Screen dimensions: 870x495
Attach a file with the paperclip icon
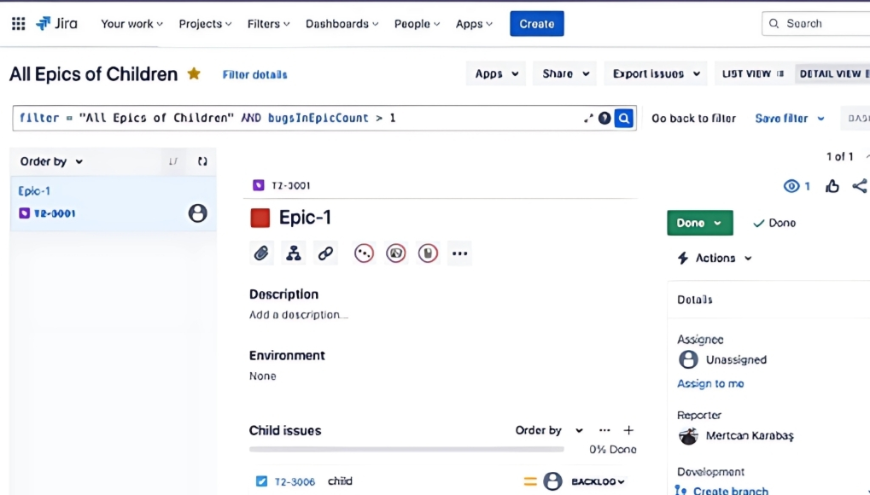[x=261, y=254]
